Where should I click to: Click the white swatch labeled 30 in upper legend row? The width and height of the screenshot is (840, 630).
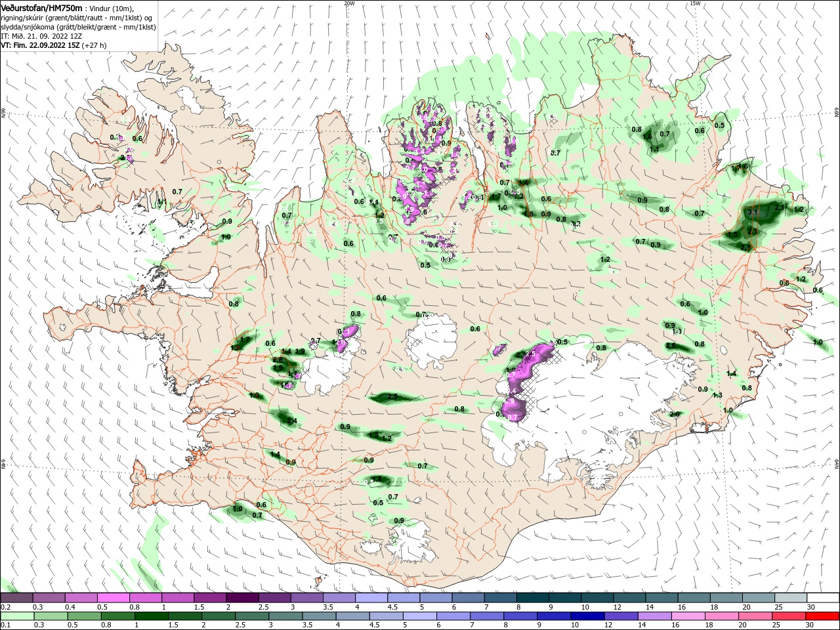[822, 598]
